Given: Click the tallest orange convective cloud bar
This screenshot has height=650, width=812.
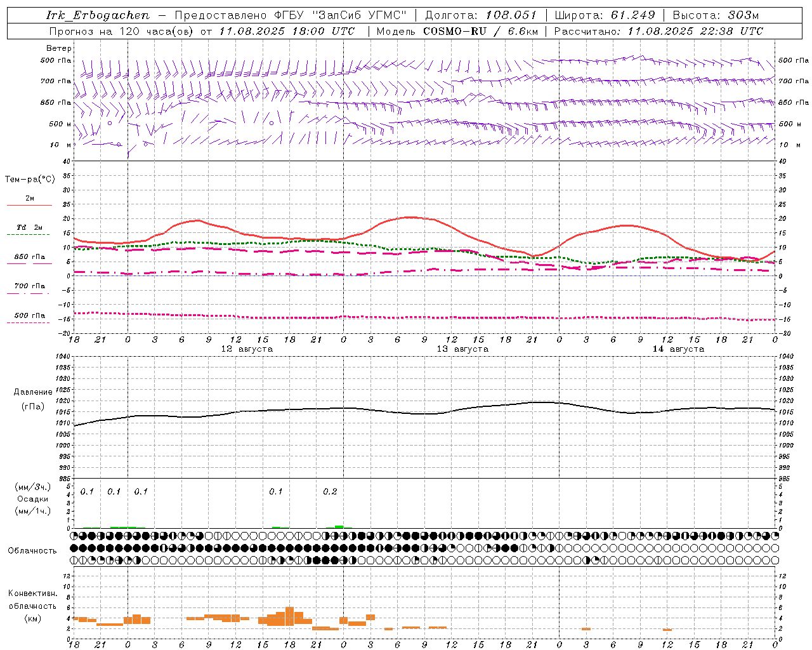Looking at the screenshot, I should (290, 616).
